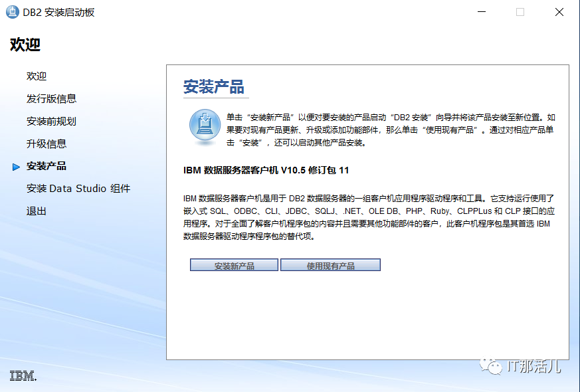Click the large 欢迎 heading
The width and height of the screenshot is (580, 392).
tap(25, 45)
